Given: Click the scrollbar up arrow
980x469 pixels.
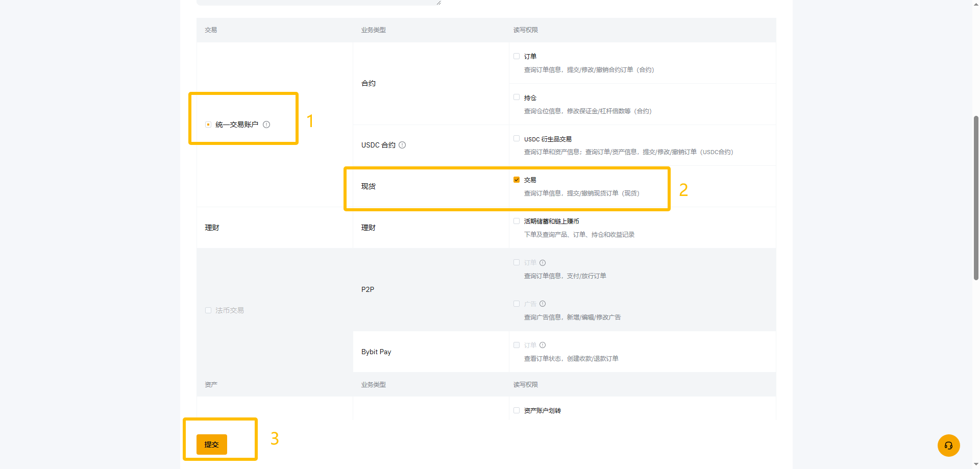Looking at the screenshot, I should [976, 4].
